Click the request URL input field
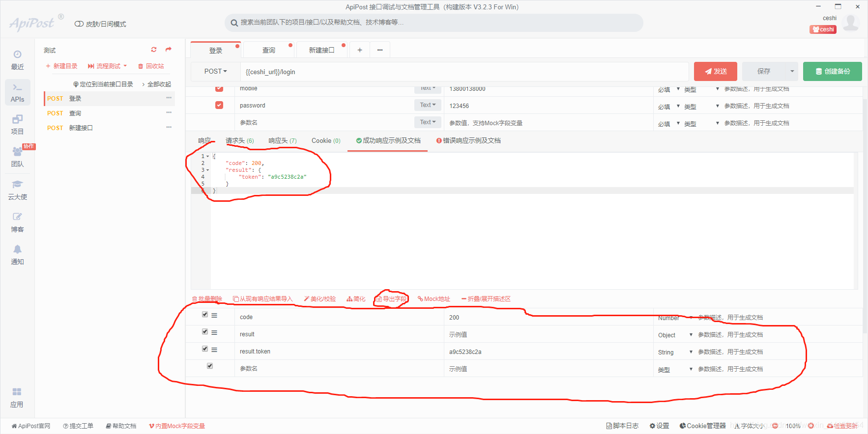This screenshot has height=434, width=868. click(x=464, y=72)
